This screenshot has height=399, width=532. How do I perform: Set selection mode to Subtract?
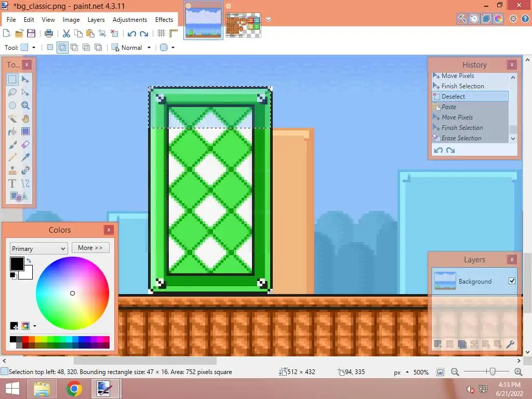(x=74, y=47)
